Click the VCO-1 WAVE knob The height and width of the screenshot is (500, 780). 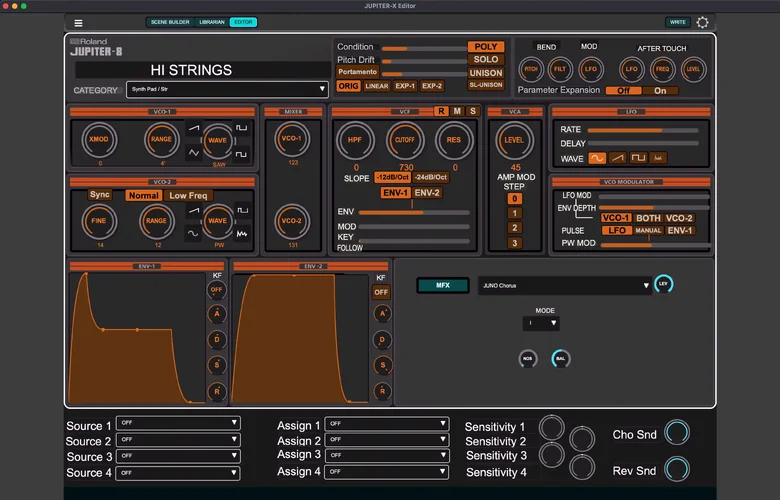pos(217,141)
